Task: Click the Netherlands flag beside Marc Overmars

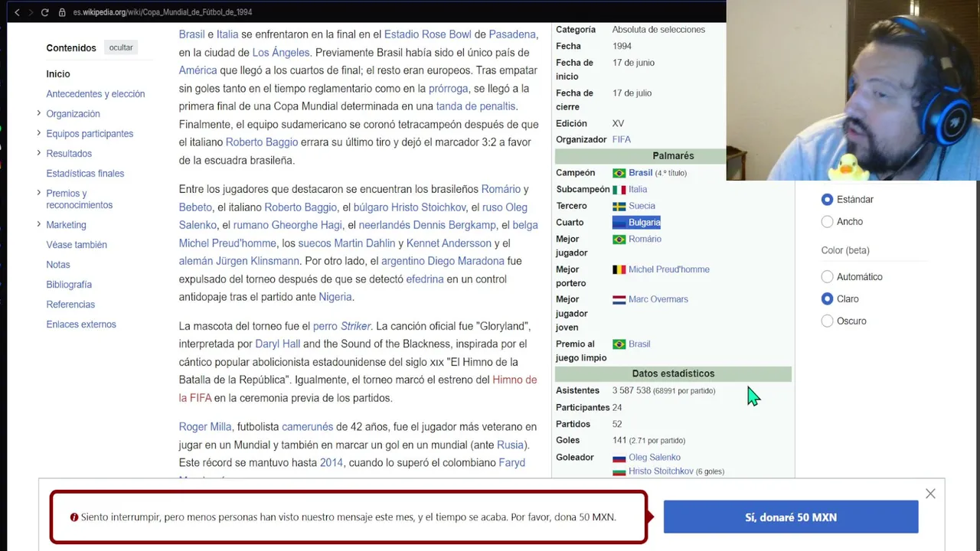Action: tap(619, 300)
